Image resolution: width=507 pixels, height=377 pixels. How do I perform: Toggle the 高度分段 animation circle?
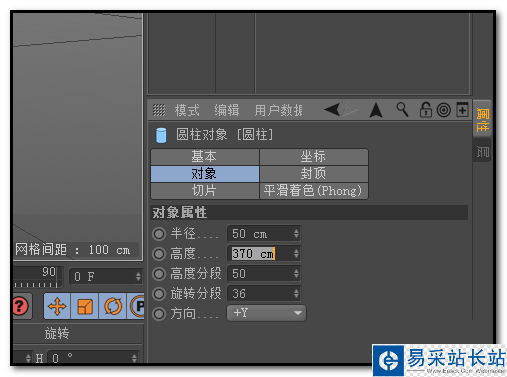159,274
